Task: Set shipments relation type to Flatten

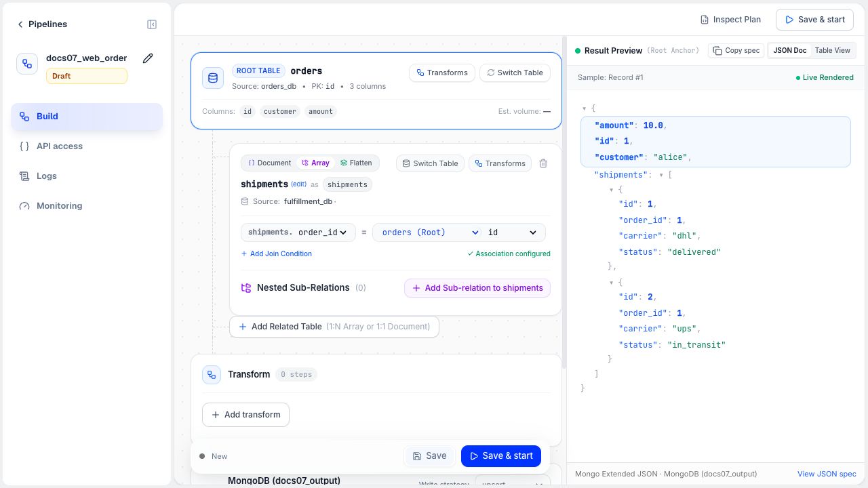Action: tap(356, 163)
